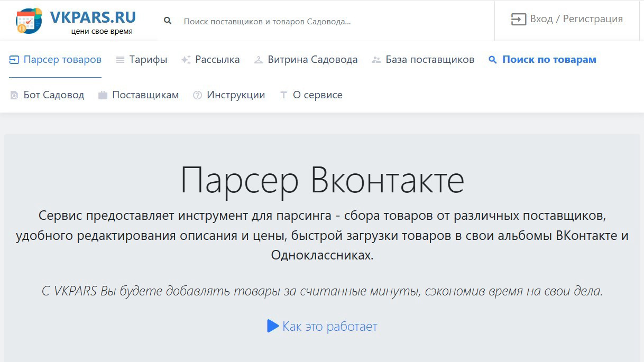Click the document-search icon next to Бот Садовод
Image resolution: width=644 pixels, height=362 pixels.
click(13, 95)
